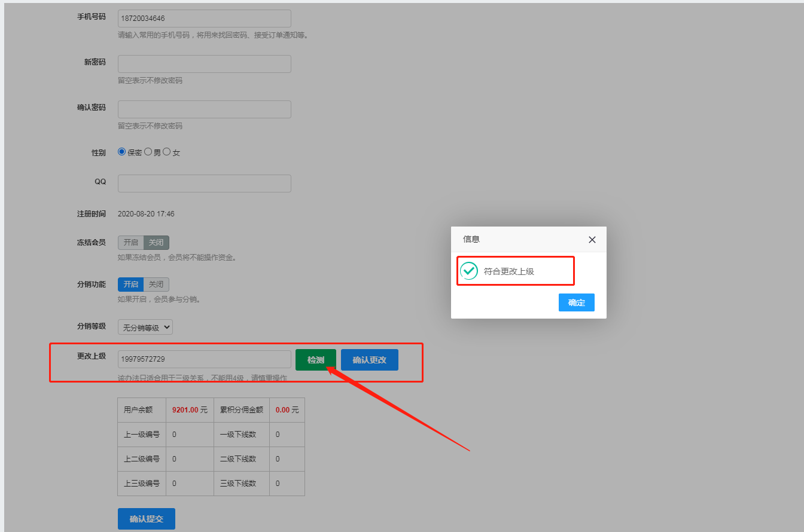Image resolution: width=804 pixels, height=532 pixels.
Task: Choose 男 as gender
Action: click(148, 152)
